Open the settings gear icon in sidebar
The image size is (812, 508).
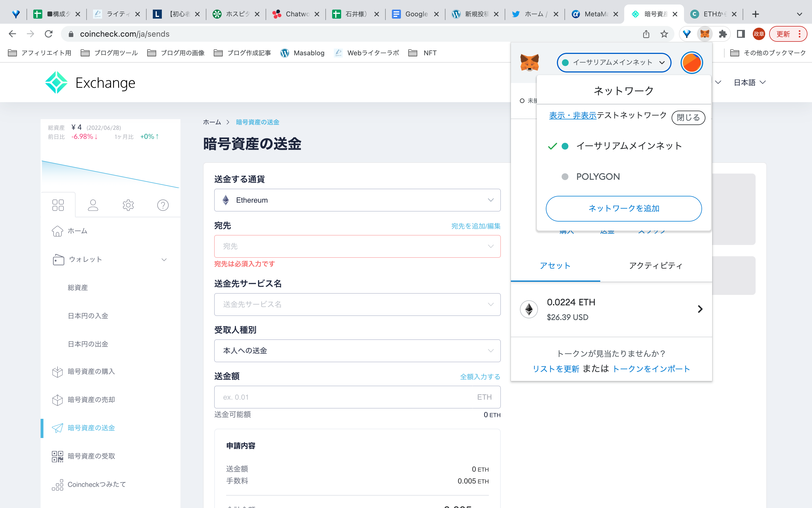(x=128, y=205)
